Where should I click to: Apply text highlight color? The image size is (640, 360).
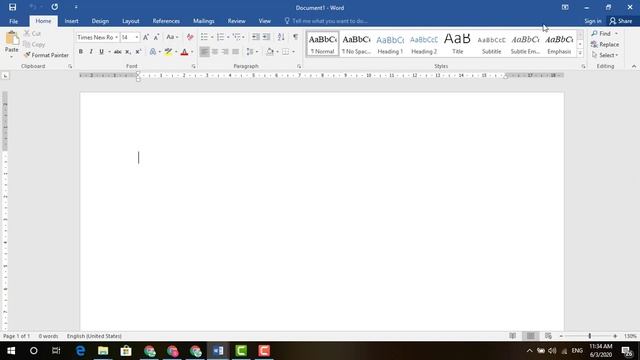click(168, 52)
